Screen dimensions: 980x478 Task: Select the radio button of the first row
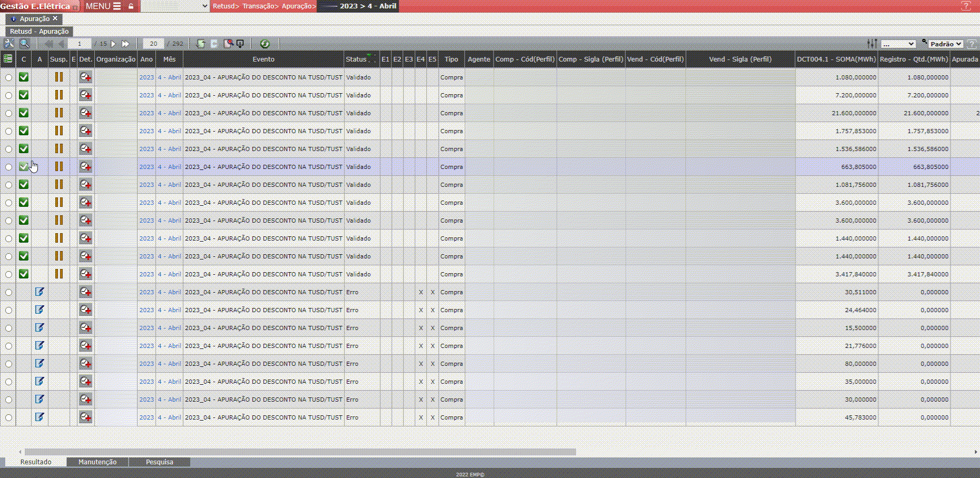click(8, 77)
